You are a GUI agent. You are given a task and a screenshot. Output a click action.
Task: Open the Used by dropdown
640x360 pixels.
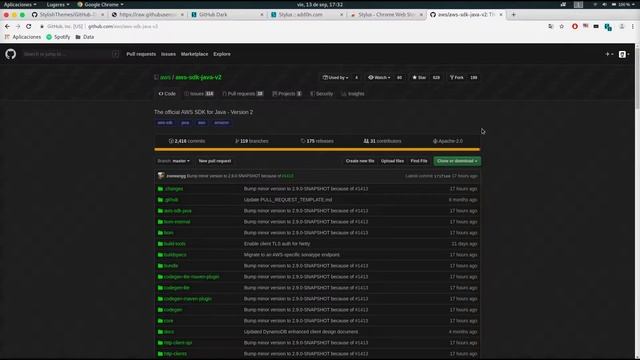(336, 78)
